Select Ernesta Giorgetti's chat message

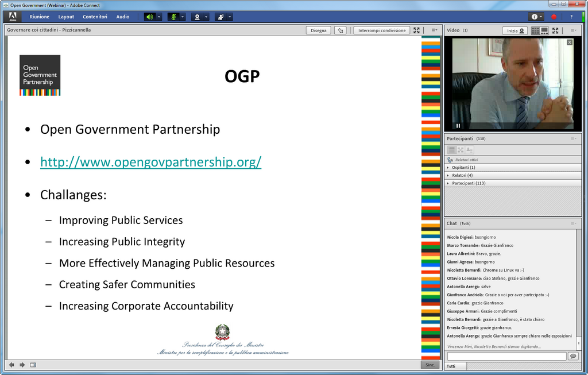[x=479, y=328]
